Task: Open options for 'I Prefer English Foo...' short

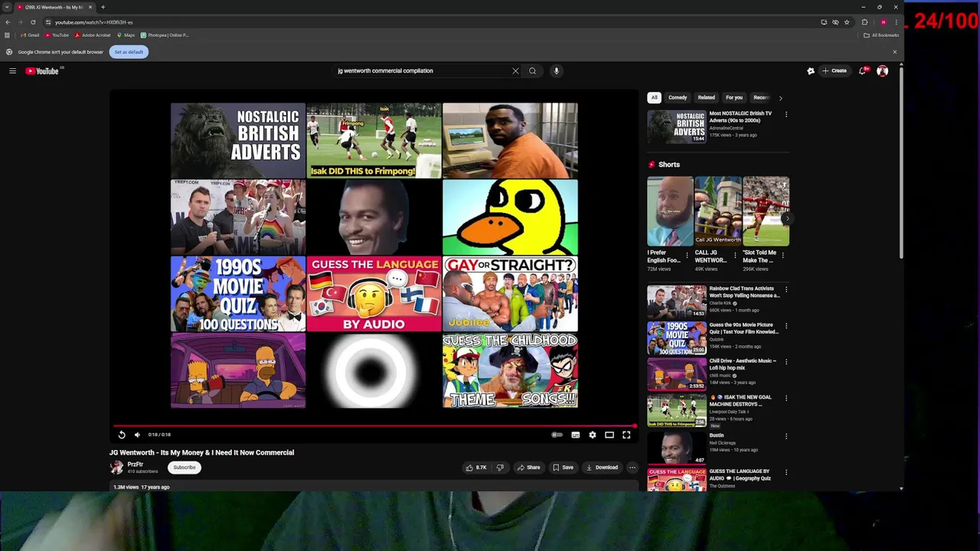Action: [687, 255]
